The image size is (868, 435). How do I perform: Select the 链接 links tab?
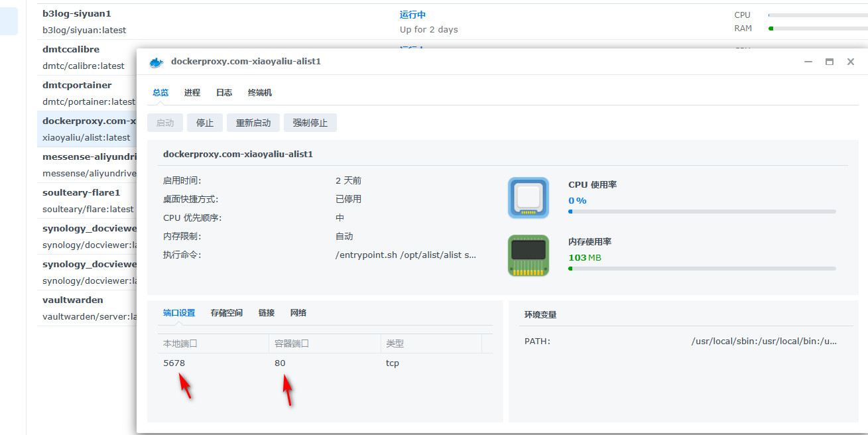click(267, 313)
